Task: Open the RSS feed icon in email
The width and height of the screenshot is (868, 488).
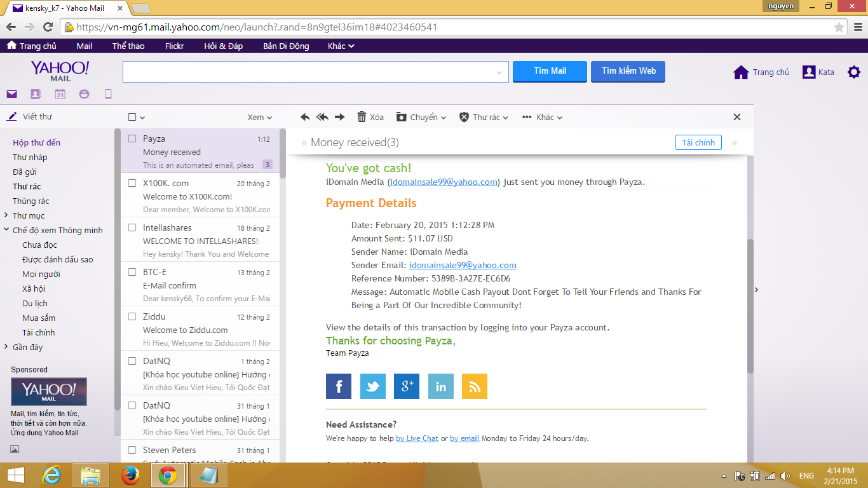Action: [475, 386]
